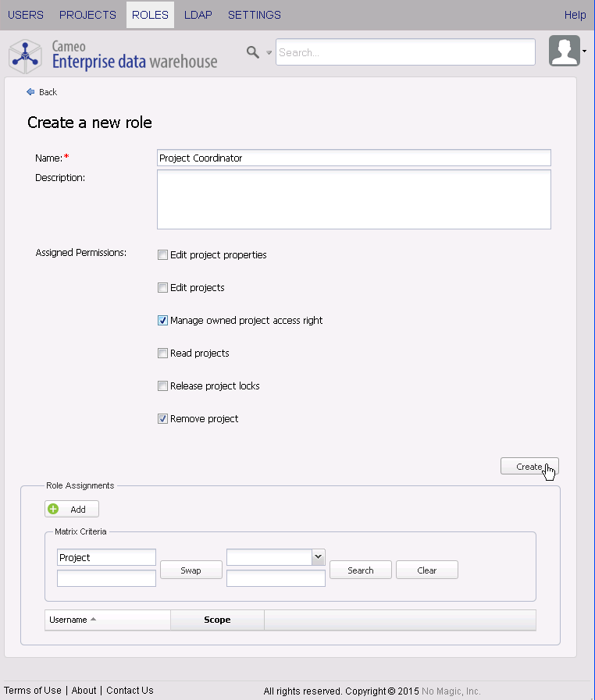Go Back to the previous page
The width and height of the screenshot is (595, 700).
[x=42, y=92]
